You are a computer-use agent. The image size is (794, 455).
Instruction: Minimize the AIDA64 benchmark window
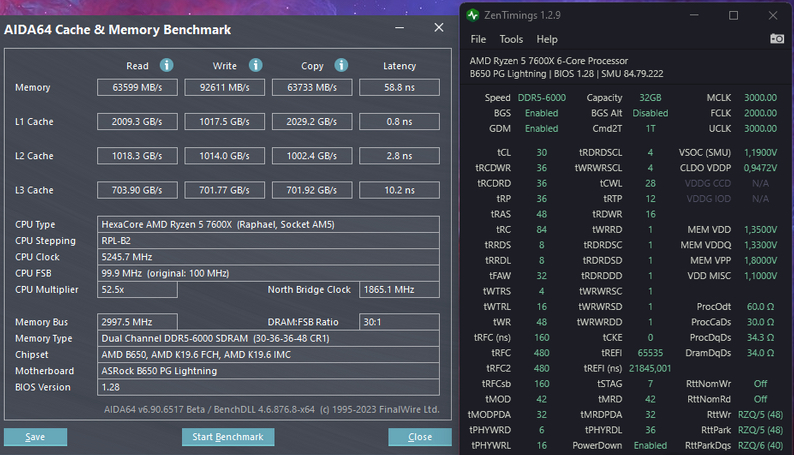pos(400,28)
